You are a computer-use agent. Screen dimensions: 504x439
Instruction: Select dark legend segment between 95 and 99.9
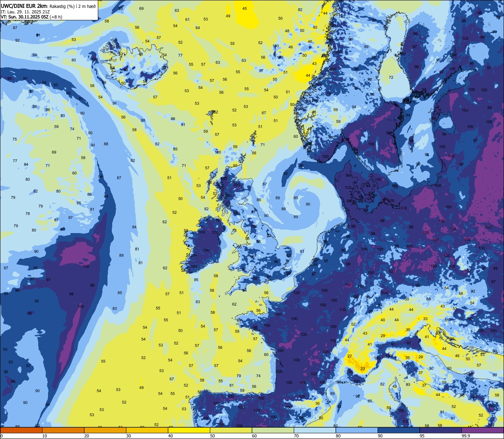pyautogui.click(x=441, y=430)
